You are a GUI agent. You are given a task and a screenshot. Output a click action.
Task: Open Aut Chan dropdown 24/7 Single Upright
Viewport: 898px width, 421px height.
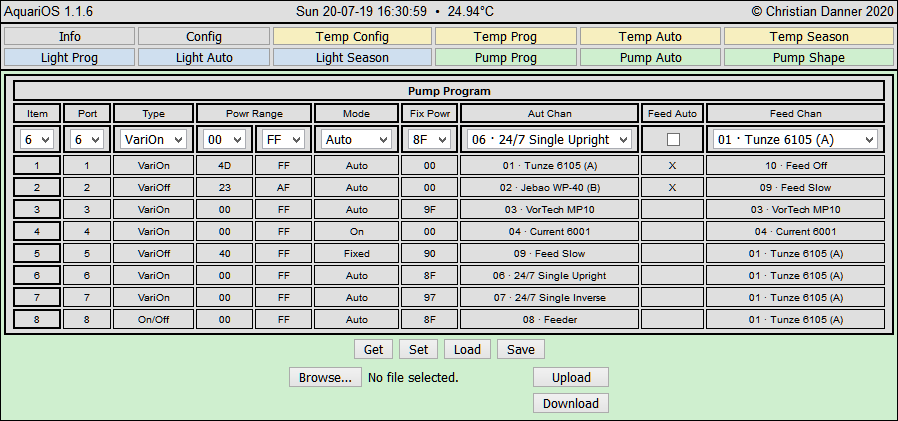pos(549,139)
